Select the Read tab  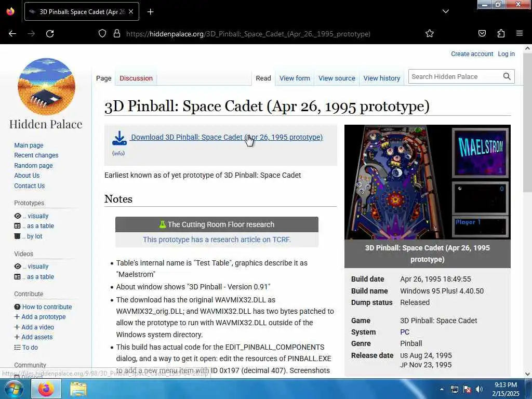263,78
